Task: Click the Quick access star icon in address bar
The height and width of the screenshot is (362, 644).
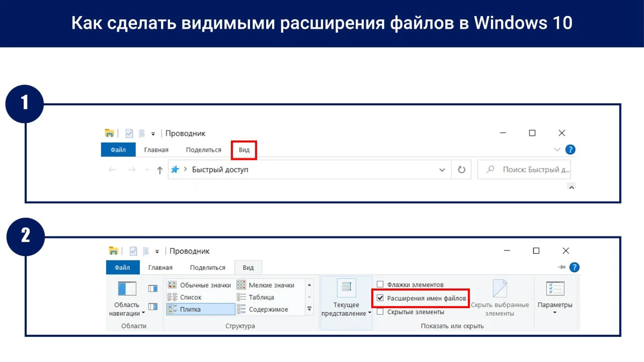Action: tap(175, 170)
